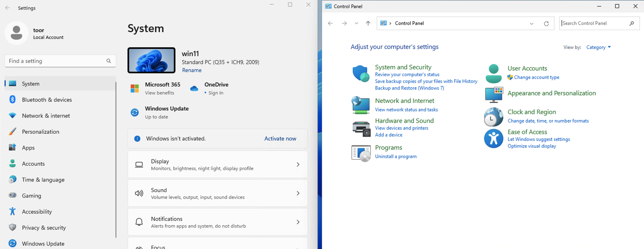
Task: Open the recent locations chevron
Action: (x=356, y=23)
